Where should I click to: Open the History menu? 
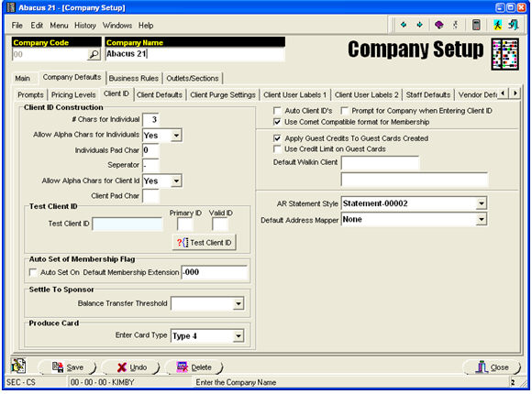pyautogui.click(x=85, y=26)
